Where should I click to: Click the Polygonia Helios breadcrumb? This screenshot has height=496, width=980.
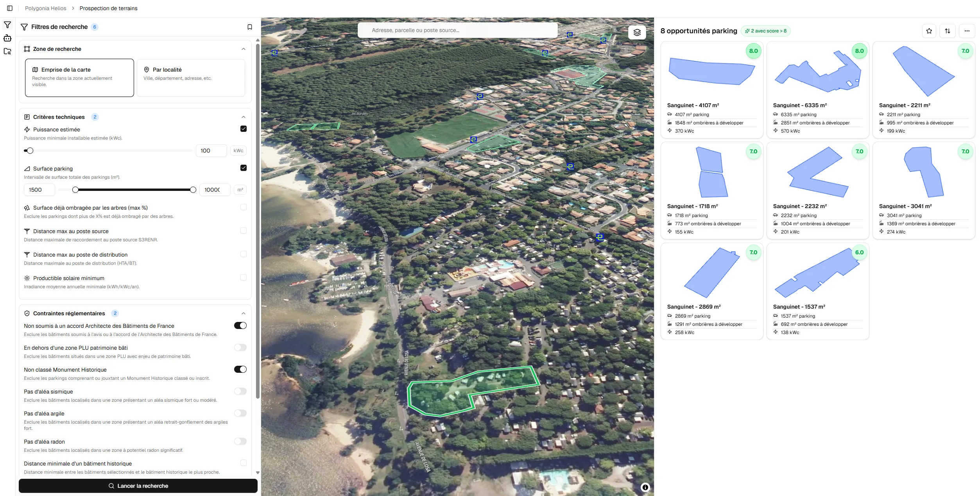click(x=46, y=8)
